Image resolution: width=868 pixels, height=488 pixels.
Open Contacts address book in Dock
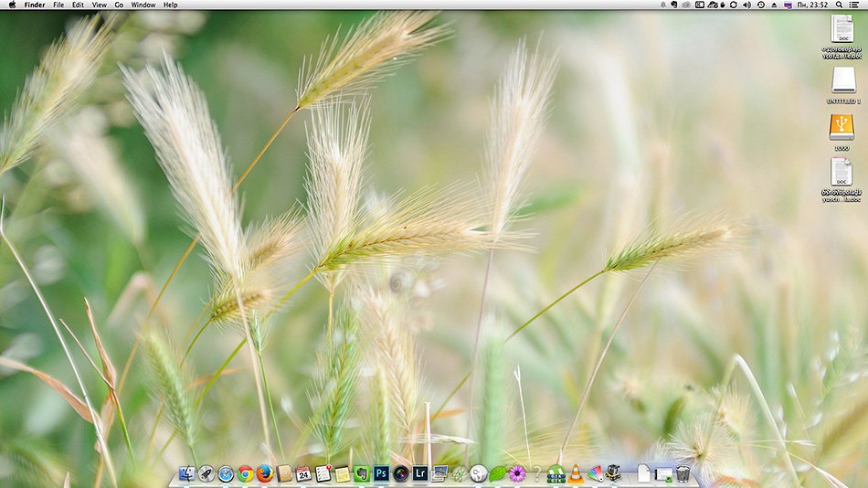tap(284, 473)
